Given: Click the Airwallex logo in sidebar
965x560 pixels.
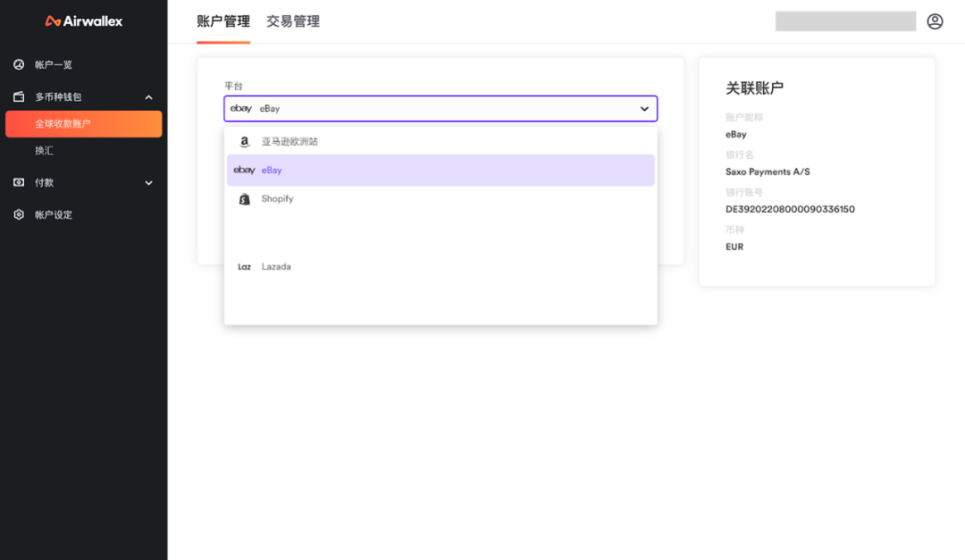Looking at the screenshot, I should [x=83, y=21].
